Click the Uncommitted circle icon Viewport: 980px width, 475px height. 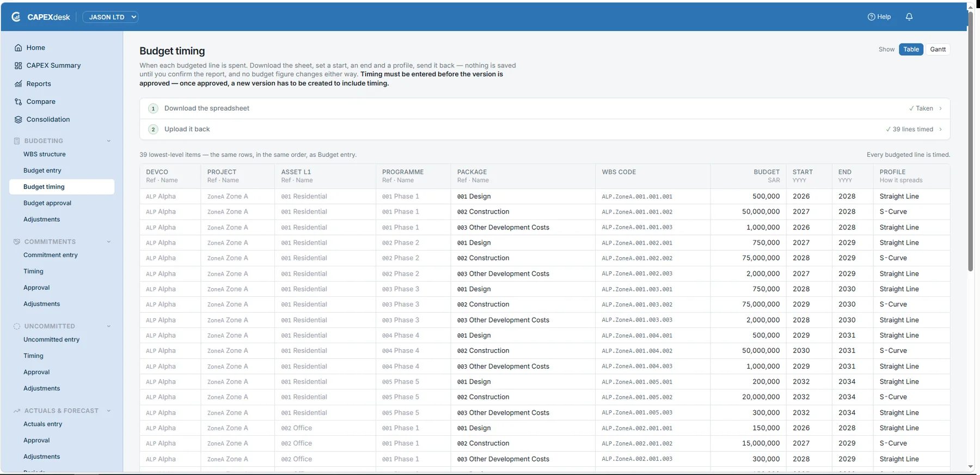pos(17,326)
